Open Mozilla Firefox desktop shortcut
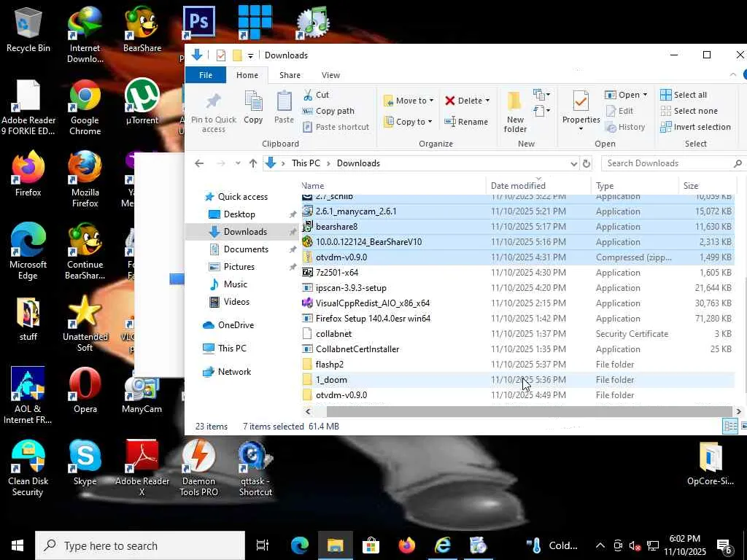Image resolution: width=747 pixels, height=560 pixels. 85,179
